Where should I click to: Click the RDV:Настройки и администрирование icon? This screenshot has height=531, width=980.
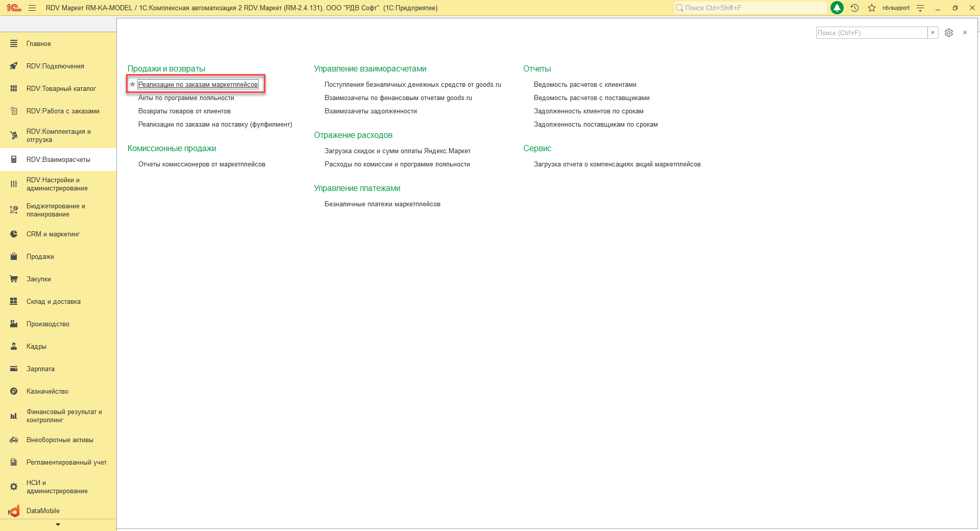(14, 184)
